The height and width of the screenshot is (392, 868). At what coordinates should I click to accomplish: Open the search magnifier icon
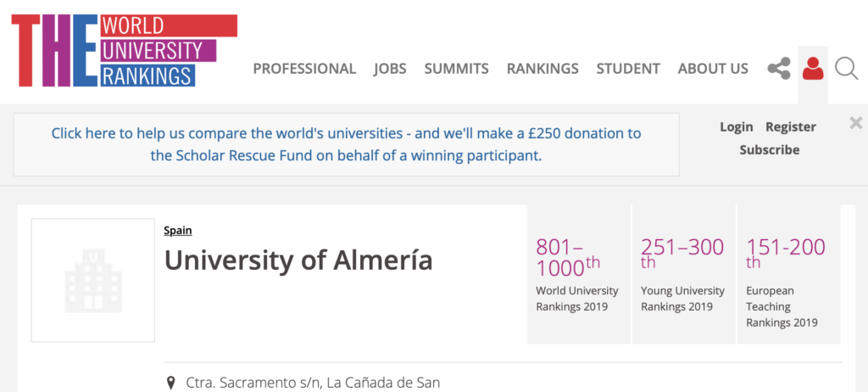(x=846, y=69)
